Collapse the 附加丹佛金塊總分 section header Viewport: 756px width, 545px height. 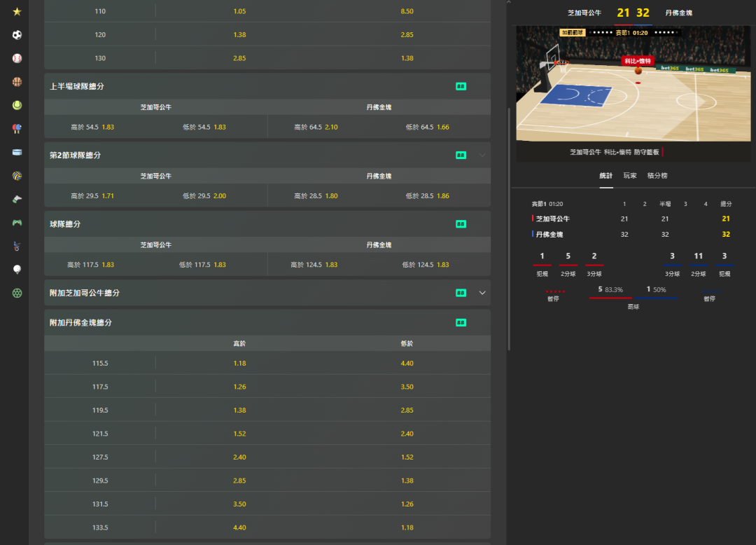[267, 323]
